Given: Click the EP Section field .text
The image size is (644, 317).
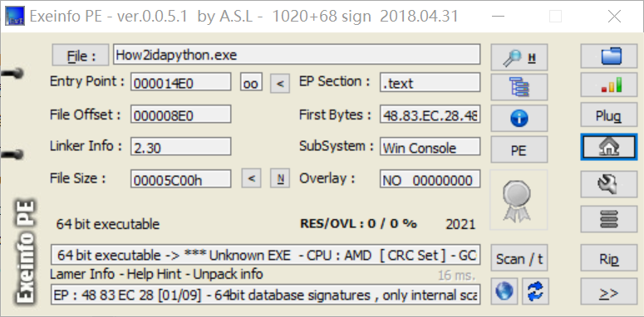Looking at the screenshot, I should [x=430, y=82].
